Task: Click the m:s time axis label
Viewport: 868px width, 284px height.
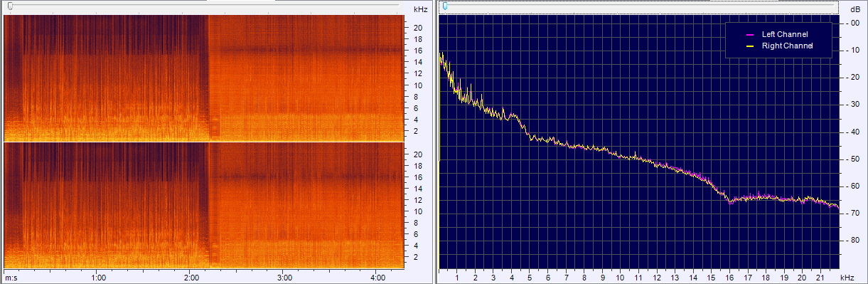Action: [x=11, y=277]
